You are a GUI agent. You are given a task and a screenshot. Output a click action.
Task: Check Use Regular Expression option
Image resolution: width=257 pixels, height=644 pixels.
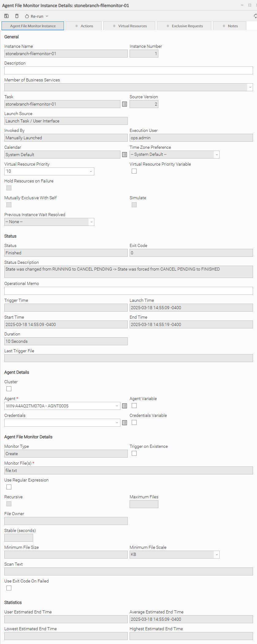pos(9,487)
